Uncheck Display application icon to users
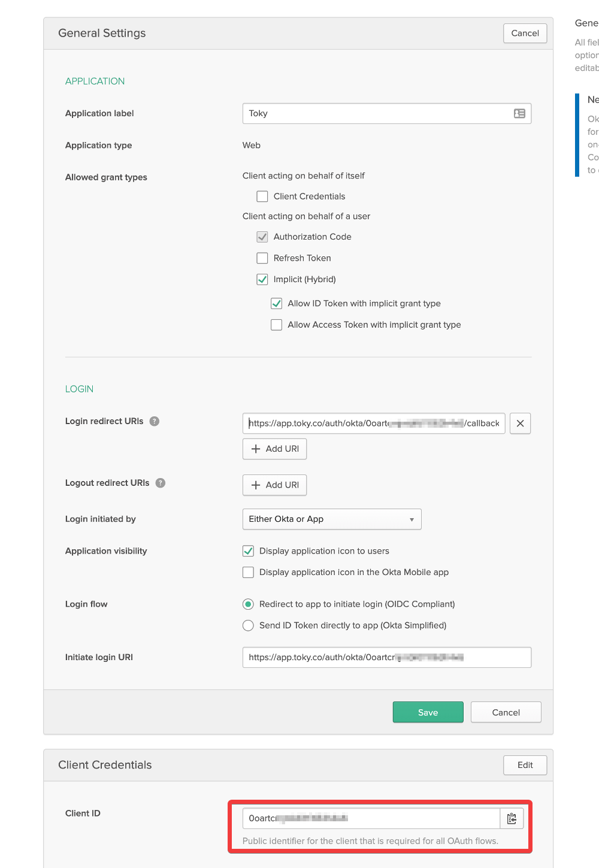The width and height of the screenshot is (599, 868). coord(248,551)
